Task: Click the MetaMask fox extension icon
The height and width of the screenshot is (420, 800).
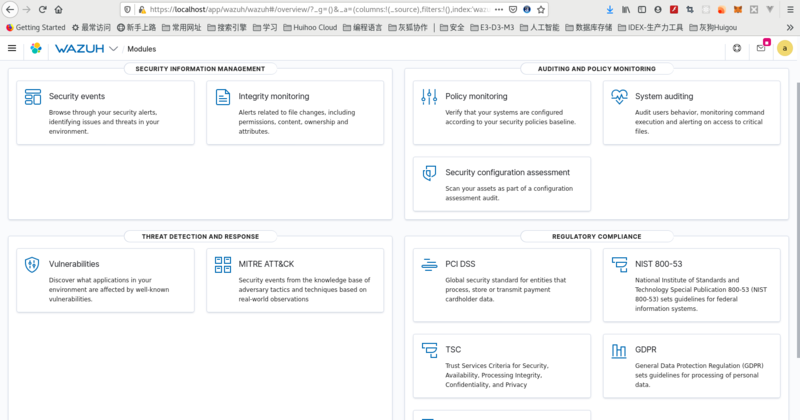Action: click(738, 9)
